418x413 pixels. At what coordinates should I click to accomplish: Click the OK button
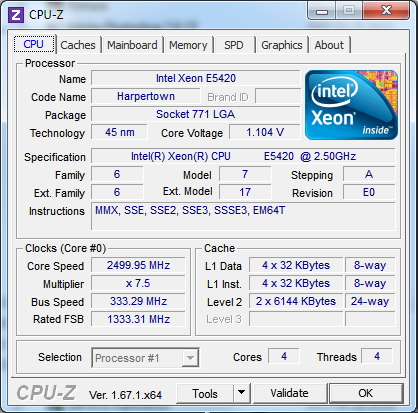366,393
